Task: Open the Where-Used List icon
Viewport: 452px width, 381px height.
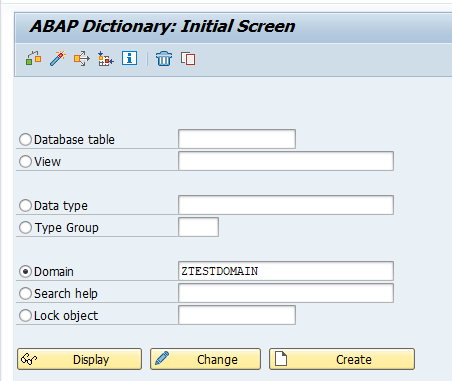Action: (x=82, y=59)
